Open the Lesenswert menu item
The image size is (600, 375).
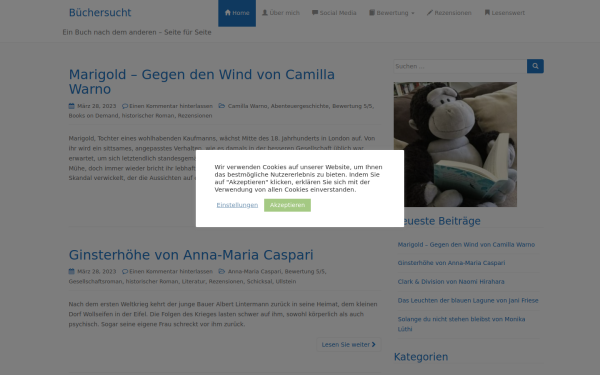[505, 13]
